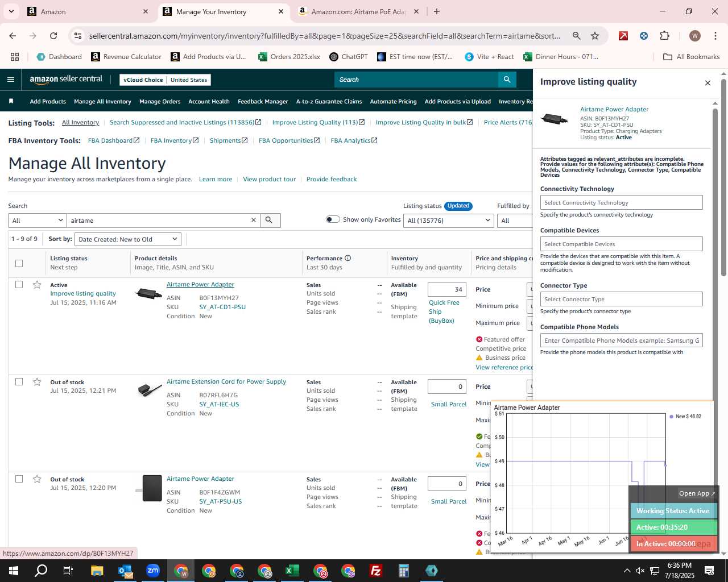The width and height of the screenshot is (728, 582).
Task: Switch to the Amazon.com Airtame PoE tab
Action: click(x=358, y=11)
